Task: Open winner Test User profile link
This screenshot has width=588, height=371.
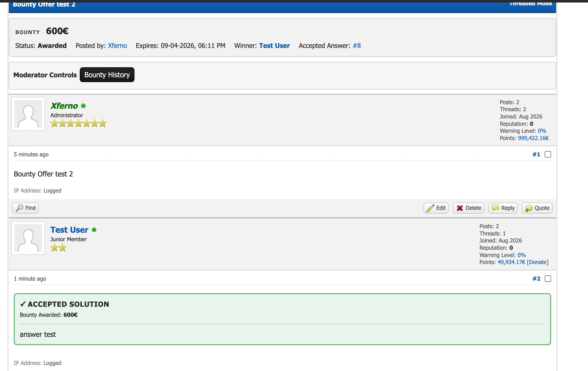Action: [x=274, y=46]
